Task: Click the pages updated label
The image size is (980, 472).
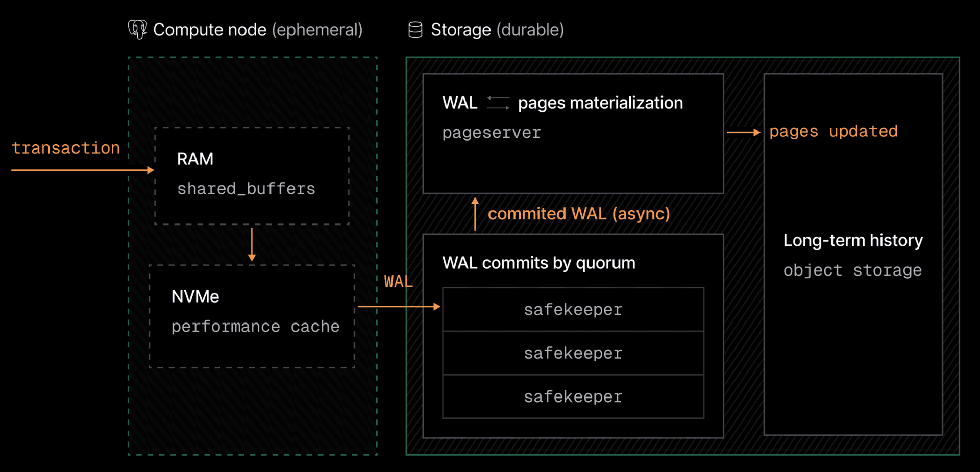Action: click(834, 131)
